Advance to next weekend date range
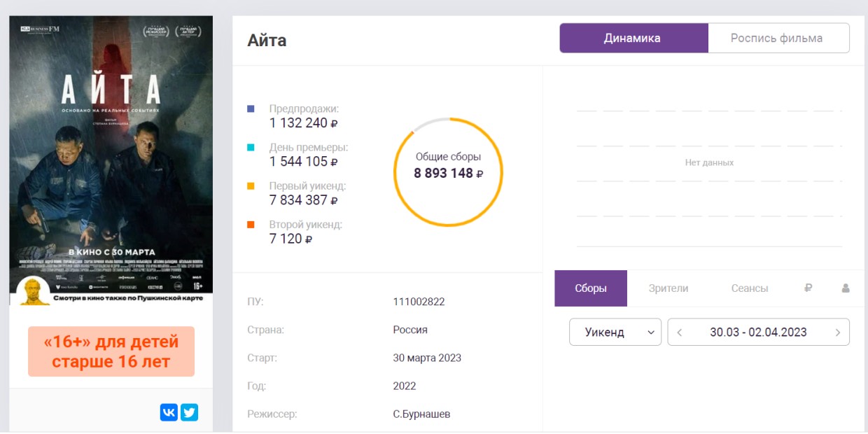 (837, 332)
